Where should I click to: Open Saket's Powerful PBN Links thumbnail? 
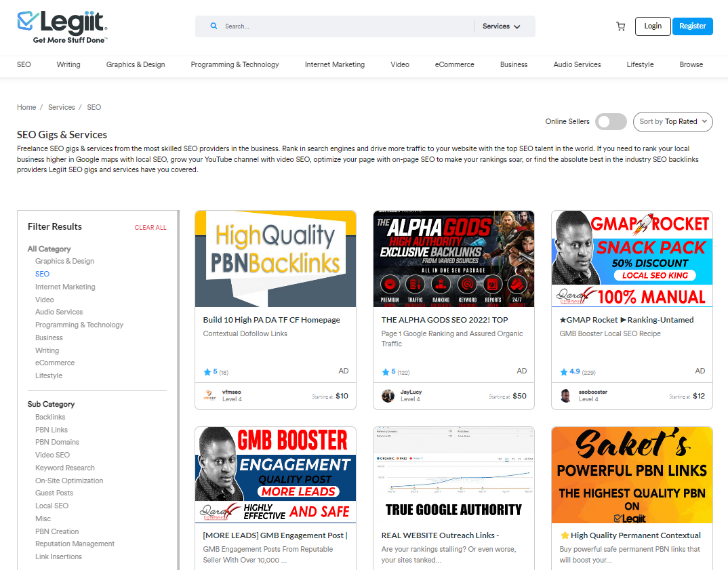click(x=632, y=475)
